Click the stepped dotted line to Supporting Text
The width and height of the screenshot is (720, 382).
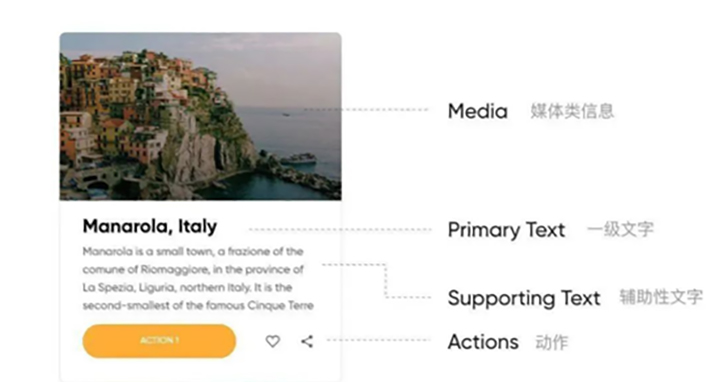pyautogui.click(x=377, y=281)
